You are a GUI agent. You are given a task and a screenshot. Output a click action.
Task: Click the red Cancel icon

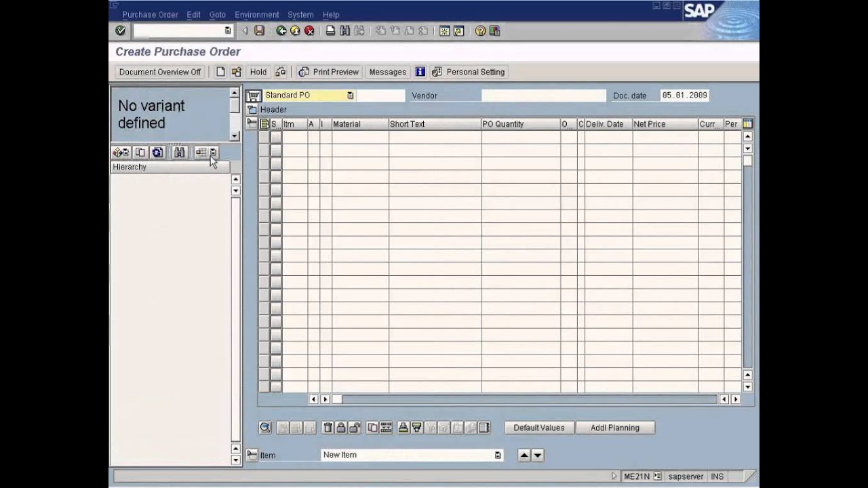pyautogui.click(x=309, y=30)
